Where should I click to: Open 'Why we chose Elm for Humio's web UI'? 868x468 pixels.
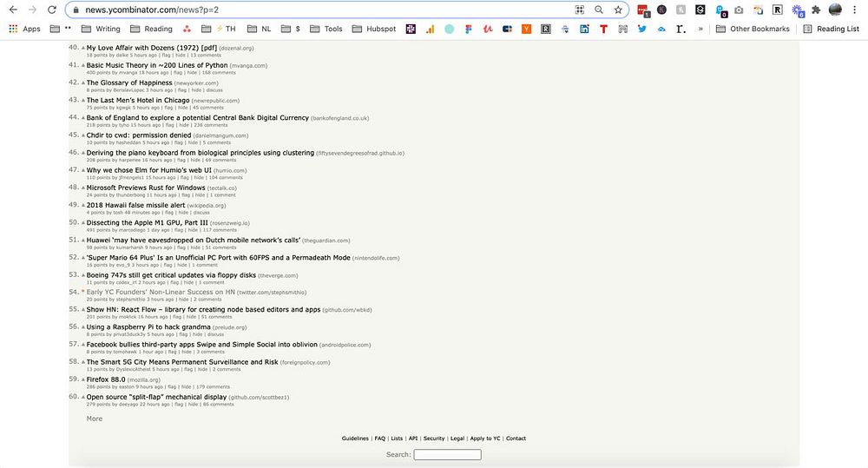pyautogui.click(x=149, y=170)
